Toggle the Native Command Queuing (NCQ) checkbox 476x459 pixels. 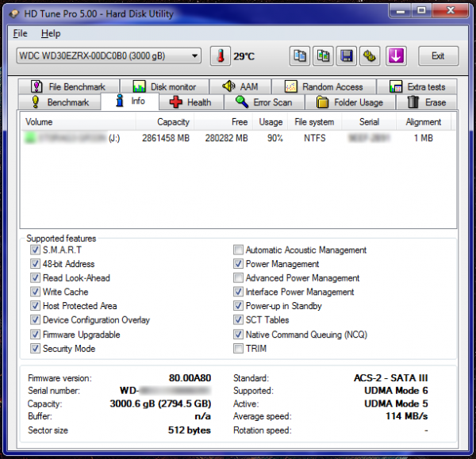tap(238, 335)
